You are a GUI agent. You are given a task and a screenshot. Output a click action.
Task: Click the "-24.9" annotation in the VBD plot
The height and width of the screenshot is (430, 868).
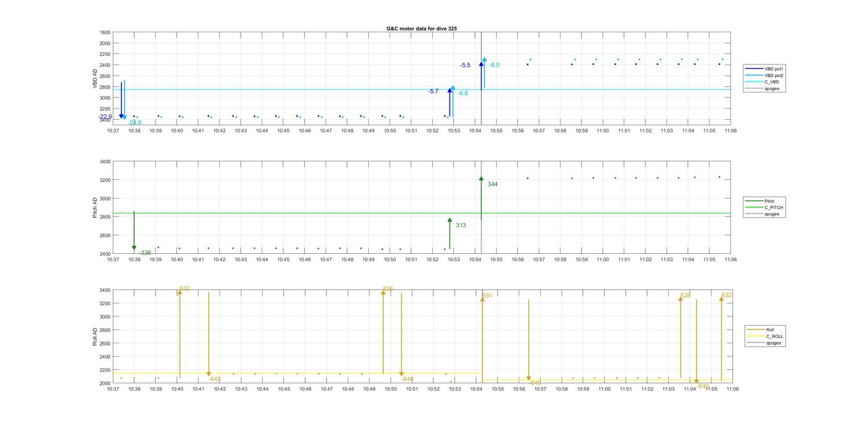point(135,122)
